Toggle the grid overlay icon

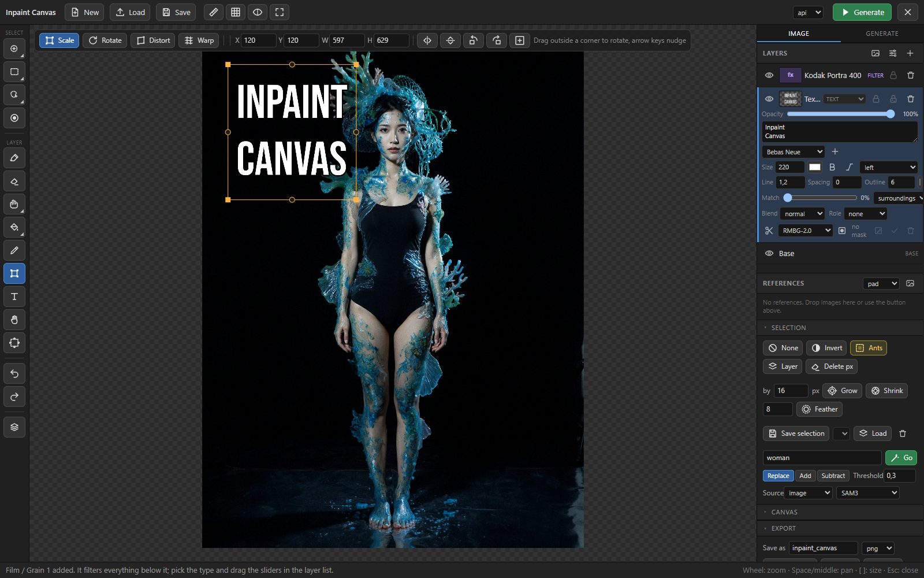pos(236,12)
